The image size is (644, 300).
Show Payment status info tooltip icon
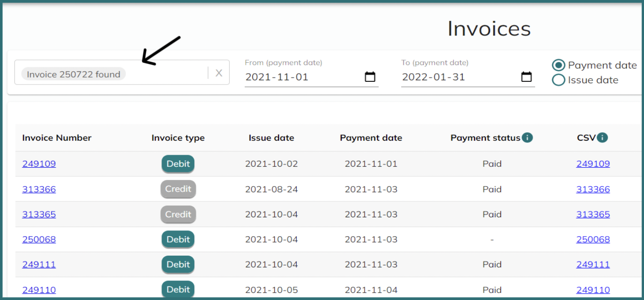(x=527, y=138)
